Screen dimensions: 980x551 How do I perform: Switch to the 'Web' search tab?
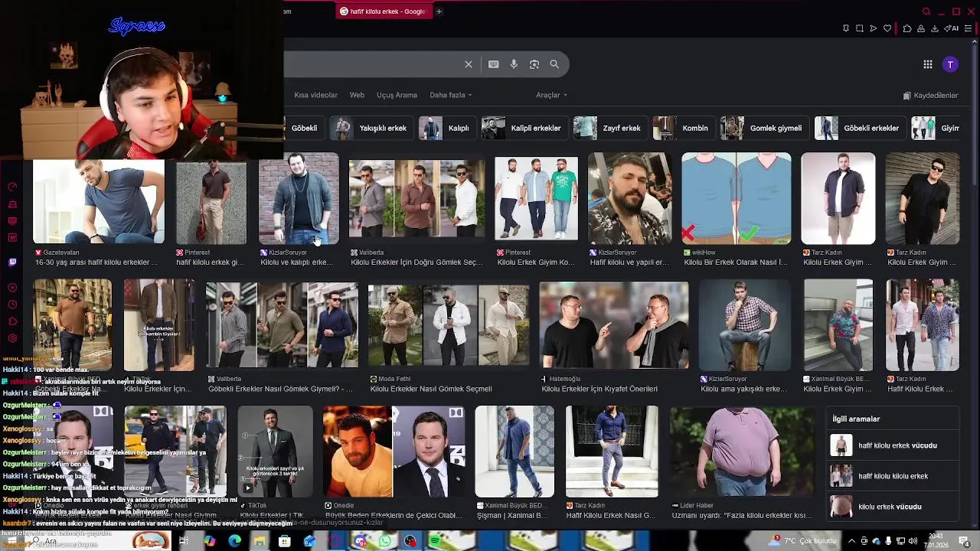coord(357,95)
